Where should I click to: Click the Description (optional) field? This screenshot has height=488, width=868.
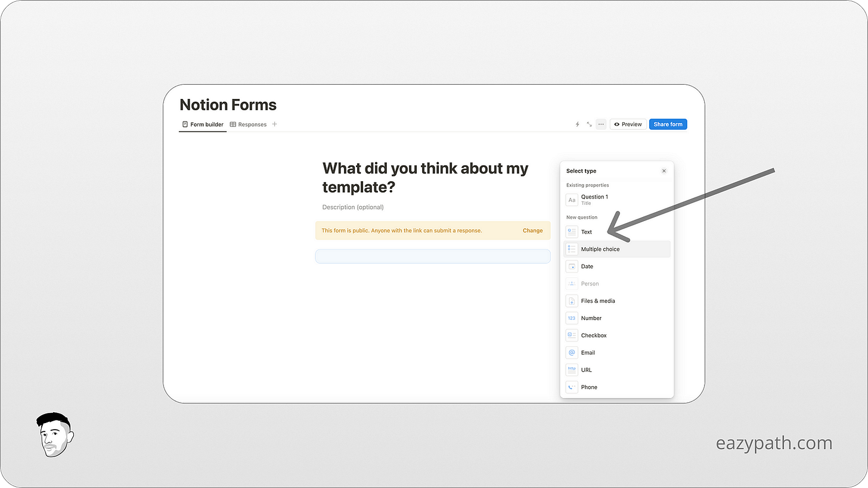[353, 207]
